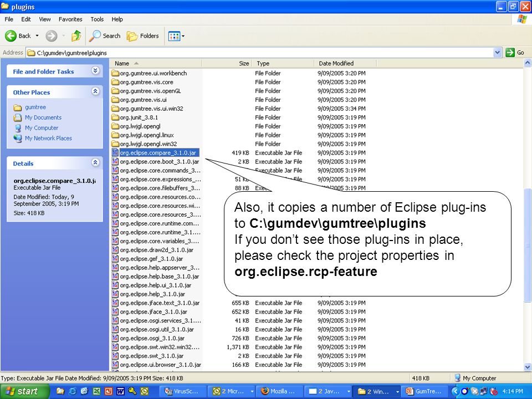
Task: Click the address path field
Action: (259, 53)
